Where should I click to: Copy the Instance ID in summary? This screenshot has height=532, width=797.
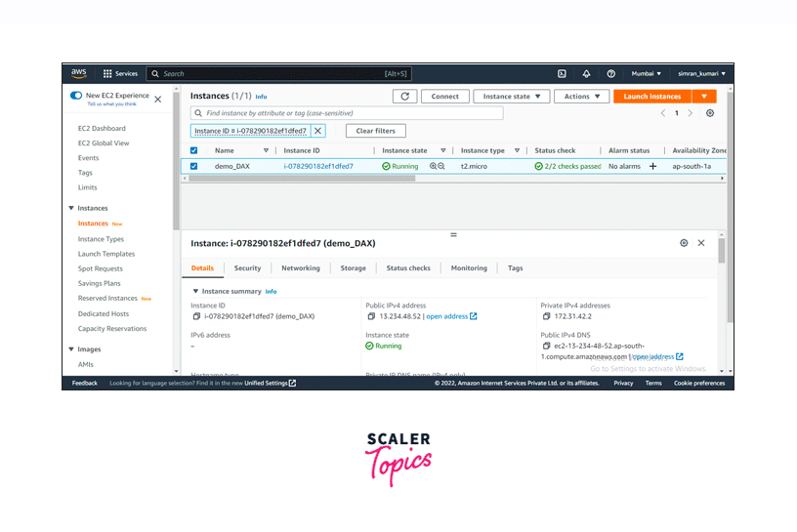[x=196, y=316]
